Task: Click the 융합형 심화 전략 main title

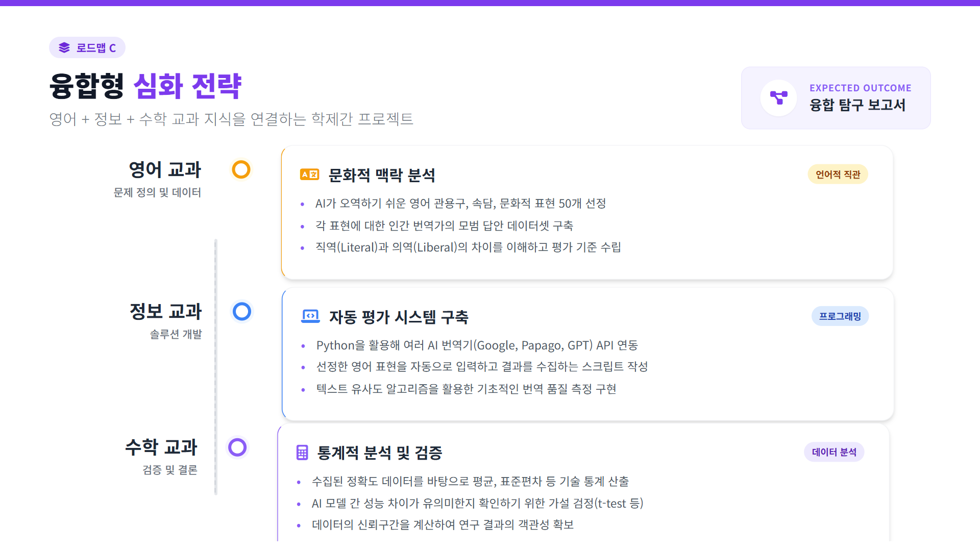Action: click(x=145, y=86)
